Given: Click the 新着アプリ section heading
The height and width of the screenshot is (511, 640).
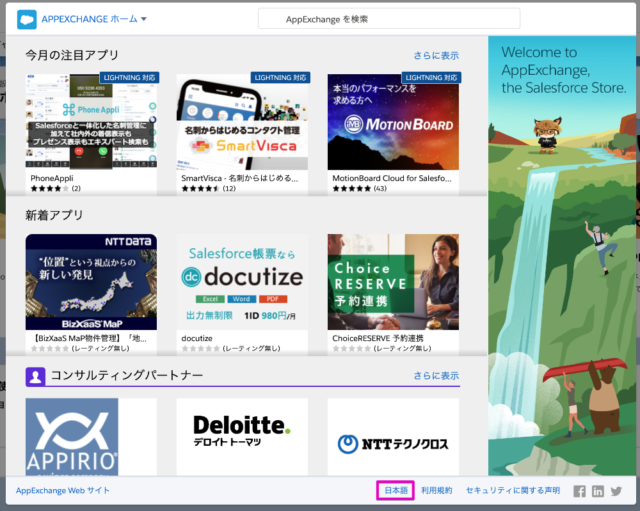Looking at the screenshot, I should pos(54,215).
